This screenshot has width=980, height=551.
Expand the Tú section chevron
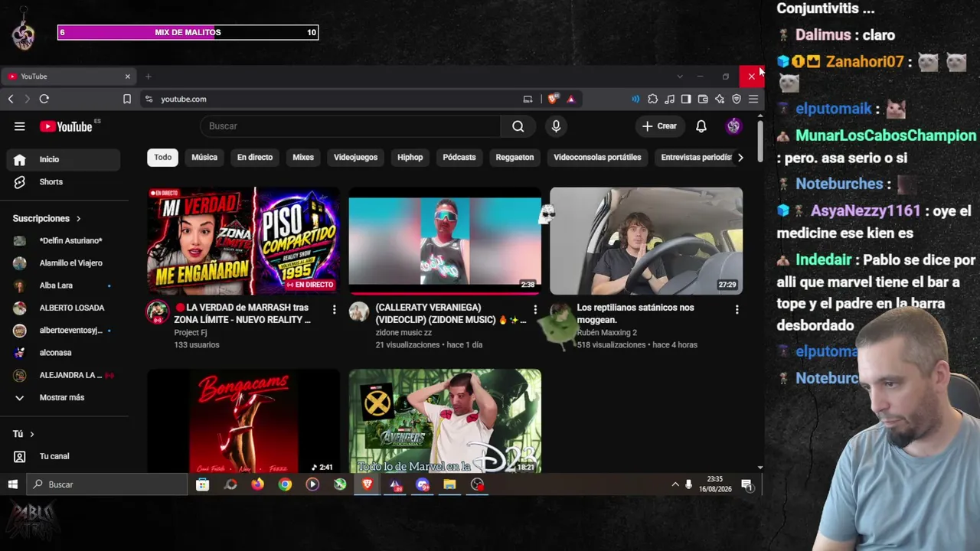click(31, 434)
